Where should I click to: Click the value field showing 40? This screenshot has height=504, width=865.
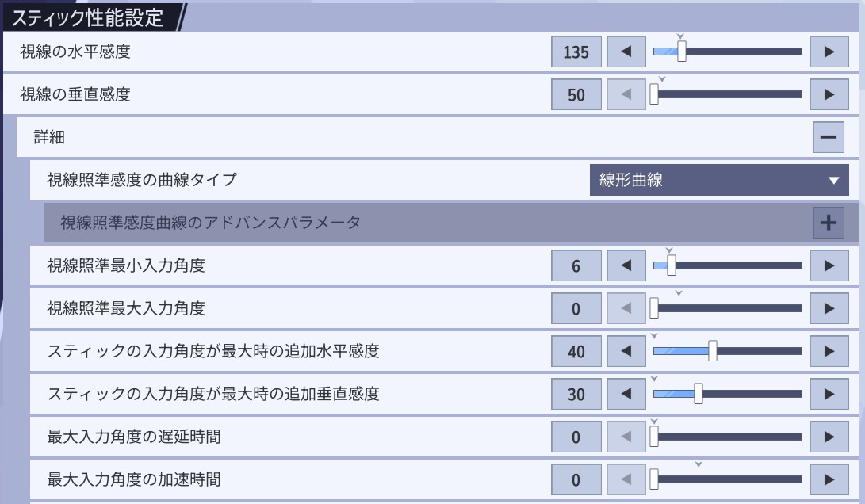tap(576, 351)
